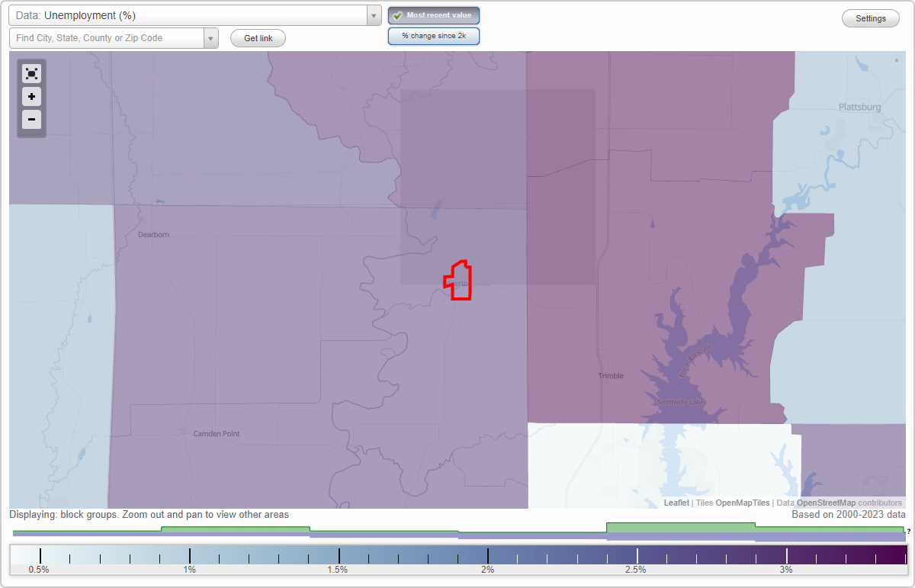Click the 1% mark on color legend
Image resolution: width=915 pixels, height=588 pixels.
(x=189, y=570)
